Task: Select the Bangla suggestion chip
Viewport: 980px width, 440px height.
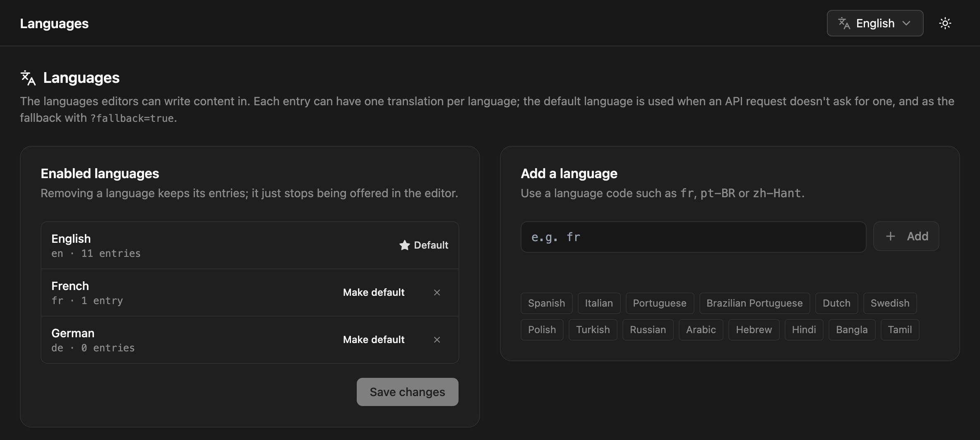Action: [x=852, y=330]
